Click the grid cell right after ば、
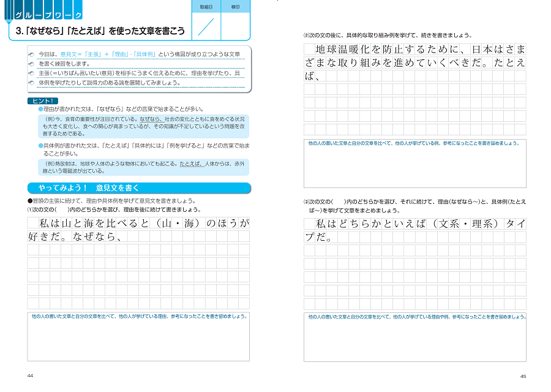Image resolution: width=551 pixels, height=392 pixels. (332, 76)
